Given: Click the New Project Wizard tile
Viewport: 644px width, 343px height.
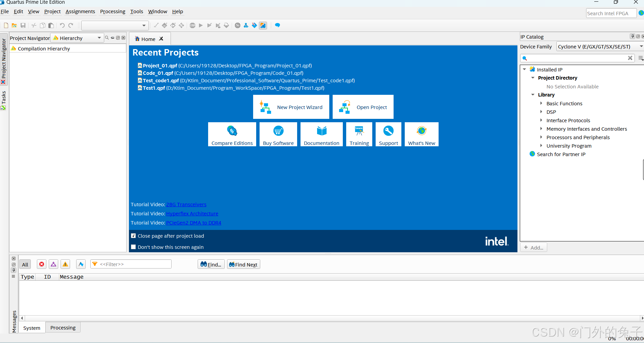Looking at the screenshot, I should click(x=291, y=107).
